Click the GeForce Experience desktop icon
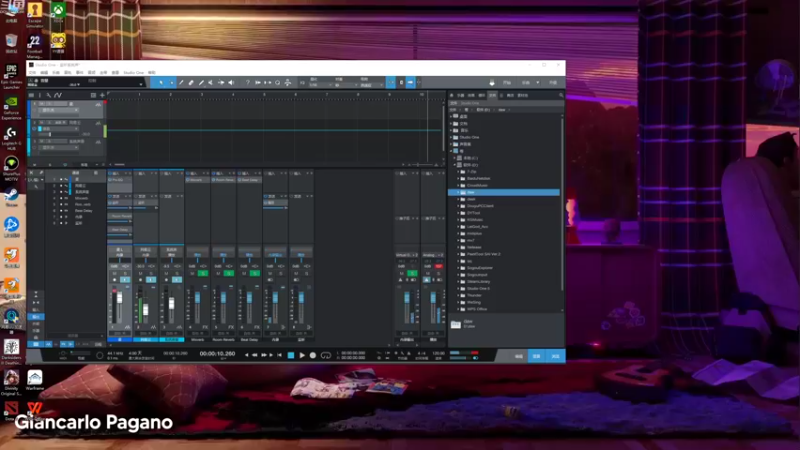The image size is (800, 450). click(x=11, y=108)
